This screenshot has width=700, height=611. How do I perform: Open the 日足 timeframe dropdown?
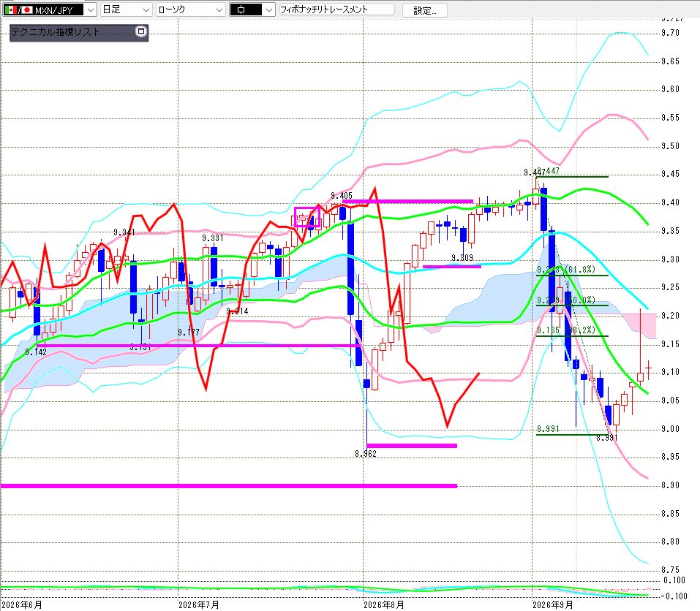click(x=126, y=10)
